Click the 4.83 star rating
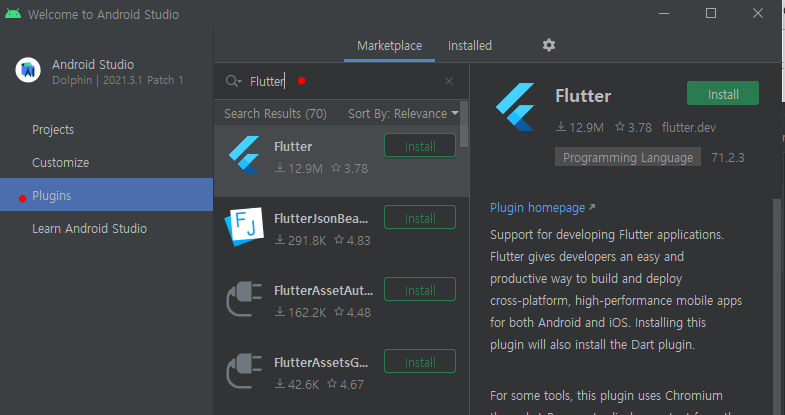The width and height of the screenshot is (785, 415). click(352, 241)
